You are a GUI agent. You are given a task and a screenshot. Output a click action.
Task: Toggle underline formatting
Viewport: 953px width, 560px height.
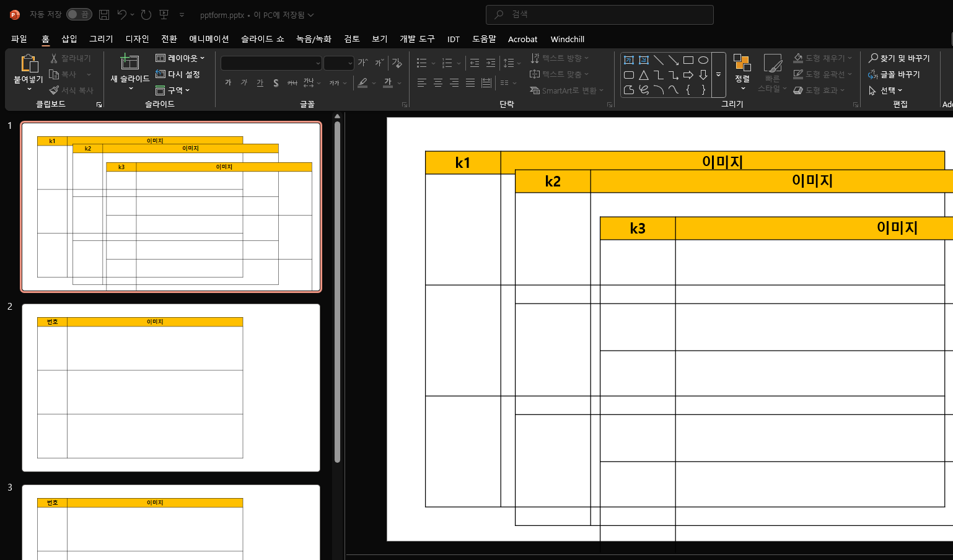260,82
